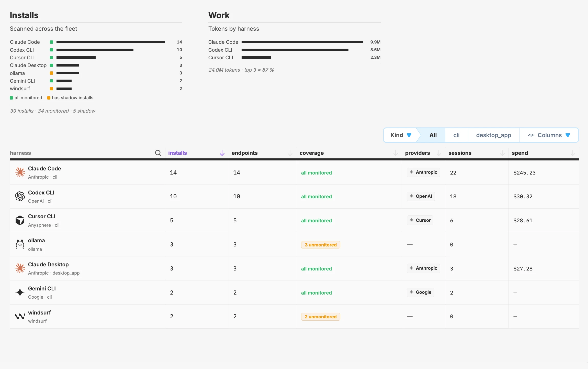Click the Codex CLI tokens bar in Work chart
The image size is (588, 369).
pos(295,50)
